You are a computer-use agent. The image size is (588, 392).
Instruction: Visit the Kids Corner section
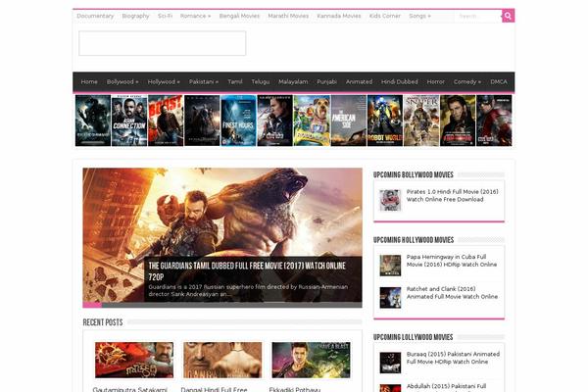point(385,16)
